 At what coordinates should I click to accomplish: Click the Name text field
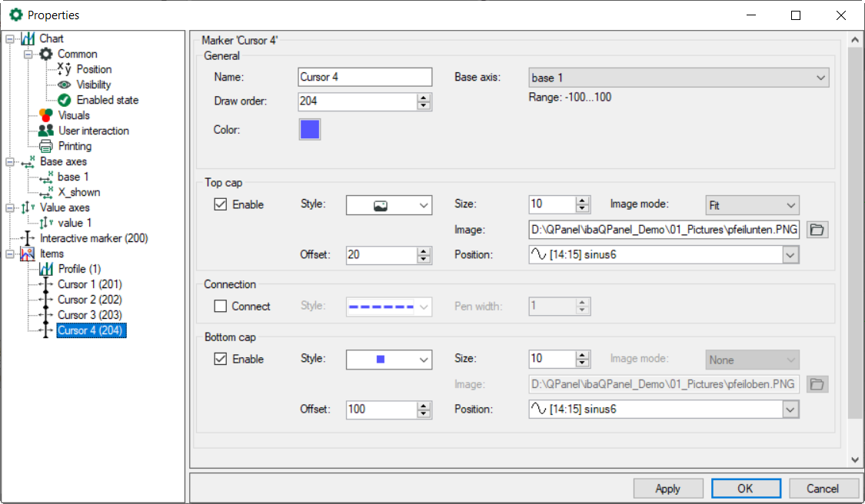tap(365, 77)
